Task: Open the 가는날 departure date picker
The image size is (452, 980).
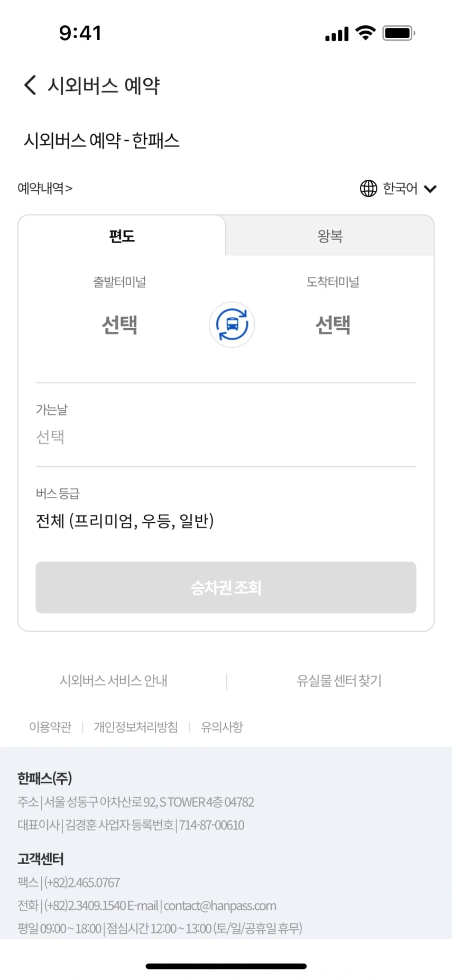Action: [x=51, y=437]
